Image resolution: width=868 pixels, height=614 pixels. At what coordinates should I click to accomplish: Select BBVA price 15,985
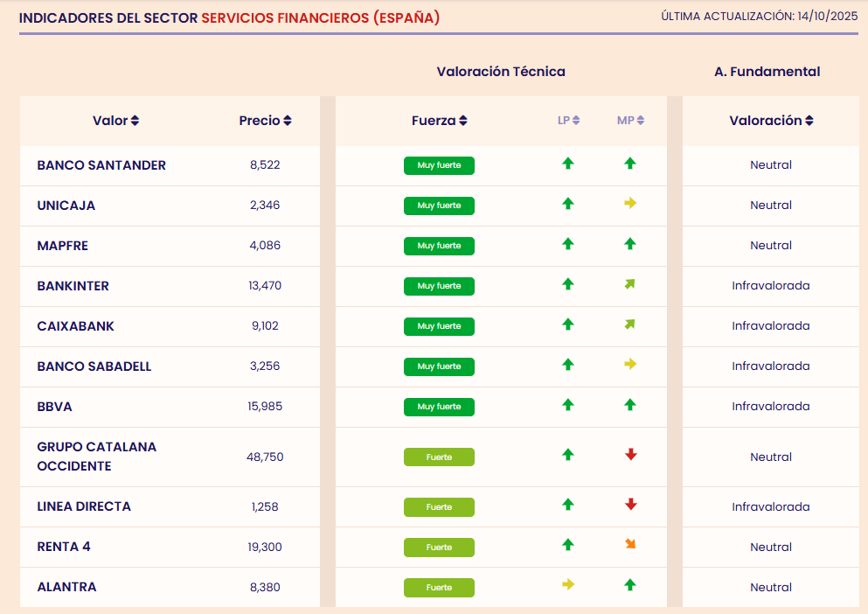(x=265, y=407)
